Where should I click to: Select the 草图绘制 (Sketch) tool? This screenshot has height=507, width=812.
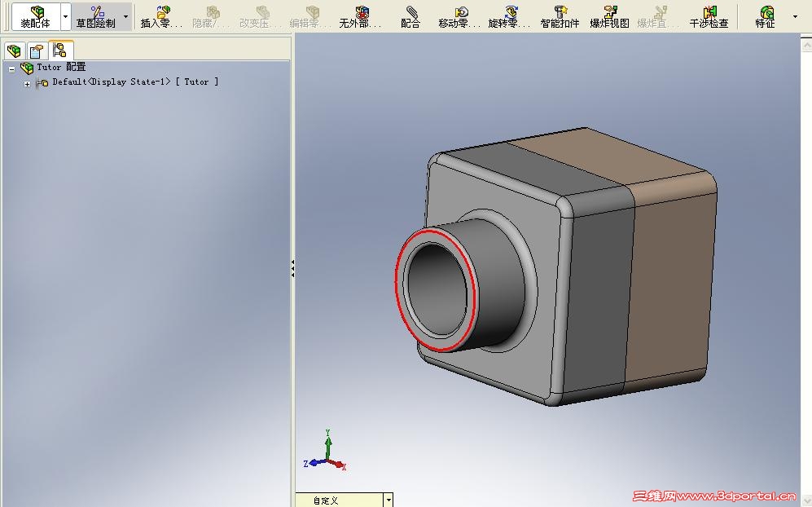pos(96,16)
